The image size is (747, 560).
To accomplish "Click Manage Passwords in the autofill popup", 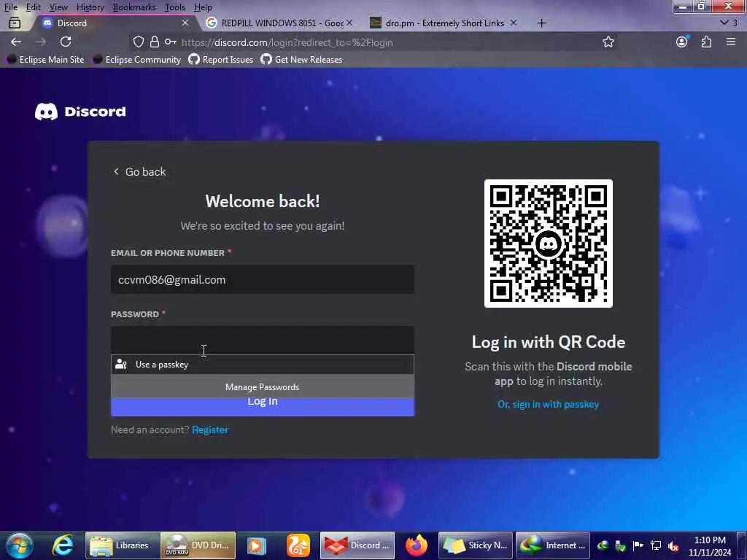I will (x=263, y=386).
